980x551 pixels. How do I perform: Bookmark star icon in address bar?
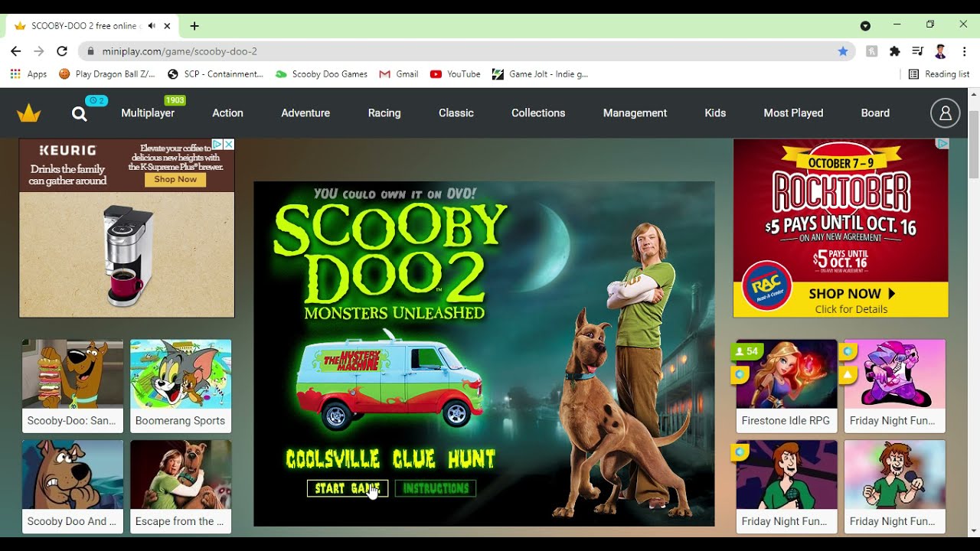[x=843, y=51]
